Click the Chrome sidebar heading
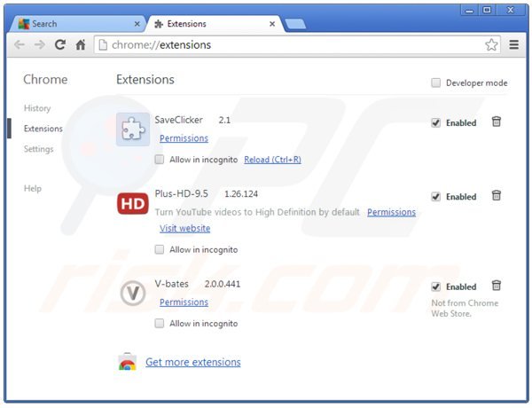Screen dimensions: 532x408 45,80
